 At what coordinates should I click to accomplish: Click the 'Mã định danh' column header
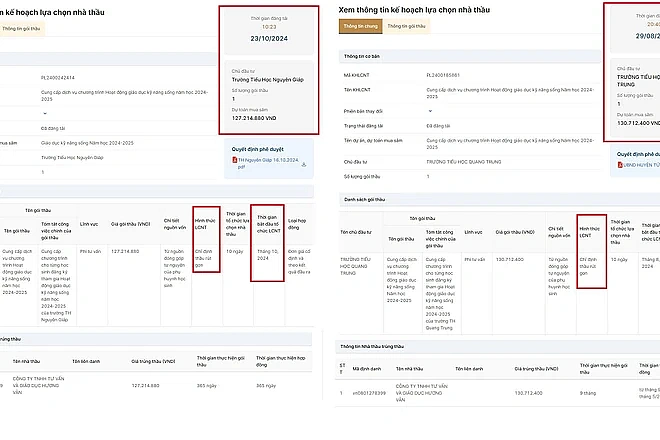tap(367, 369)
